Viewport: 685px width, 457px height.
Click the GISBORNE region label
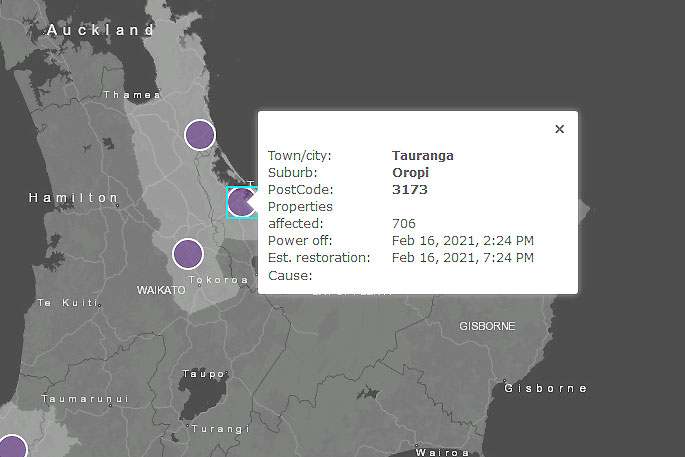click(x=487, y=326)
